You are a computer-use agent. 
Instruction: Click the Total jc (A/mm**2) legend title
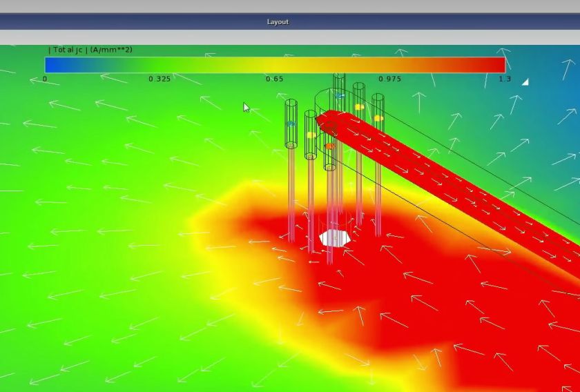click(90, 50)
